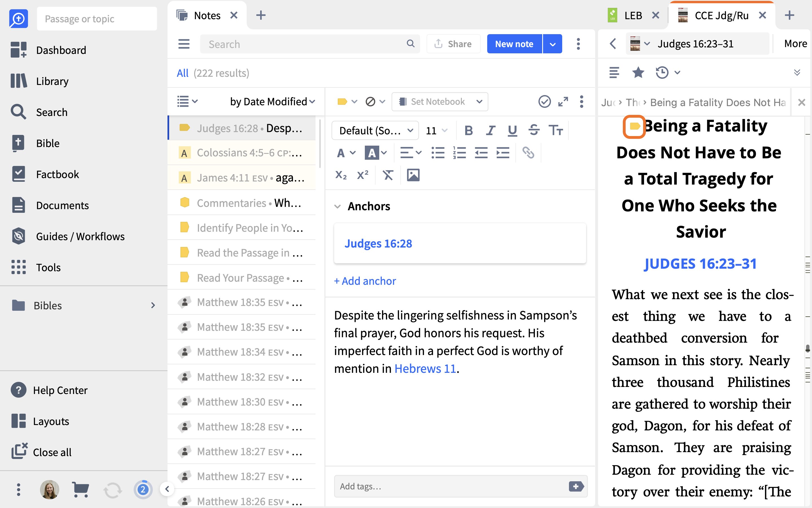Collapse the Anchors section
Viewport: 812px width, 508px height.
tap(337, 206)
